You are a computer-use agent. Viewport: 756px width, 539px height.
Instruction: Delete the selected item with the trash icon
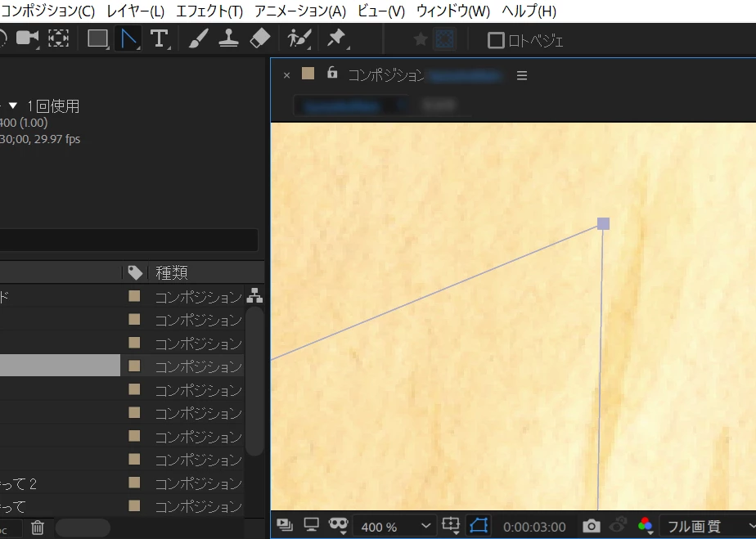click(x=38, y=528)
